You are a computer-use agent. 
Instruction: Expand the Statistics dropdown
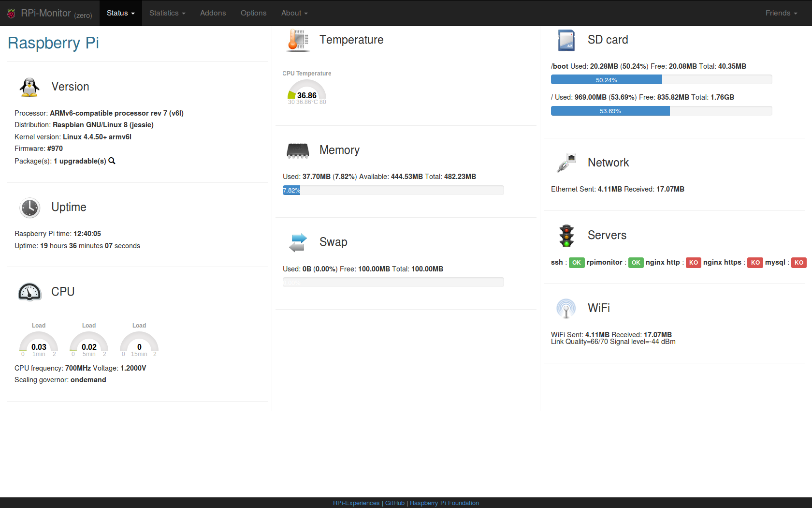click(167, 13)
